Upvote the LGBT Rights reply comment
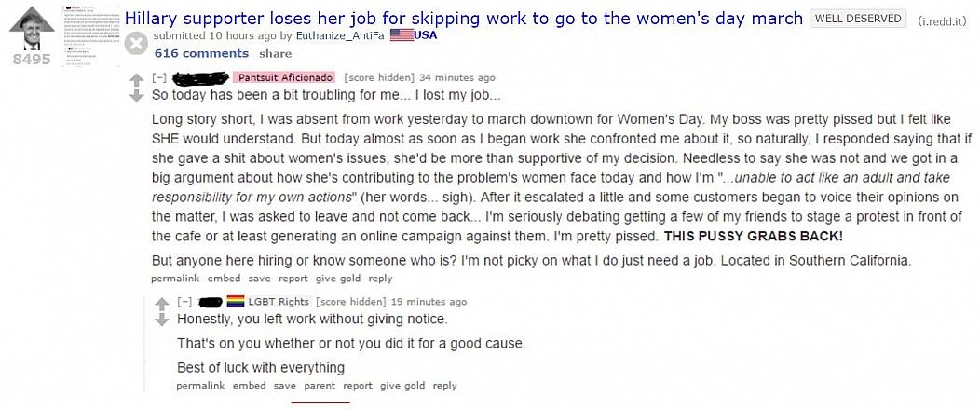980x409 pixels. click(162, 305)
